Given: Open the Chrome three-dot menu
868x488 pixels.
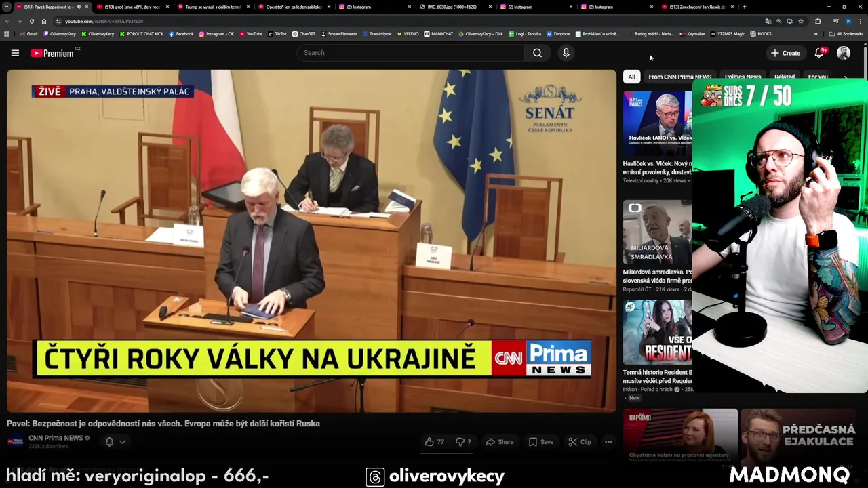Looking at the screenshot, I should click(x=861, y=21).
